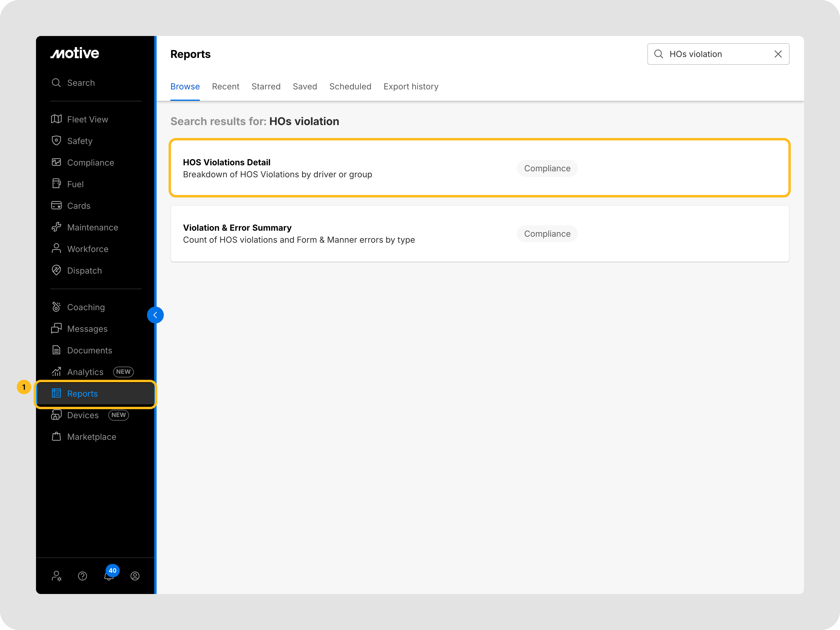The width and height of the screenshot is (840, 630).
Task: Open the Dispatch sidebar icon
Action: [x=56, y=270]
